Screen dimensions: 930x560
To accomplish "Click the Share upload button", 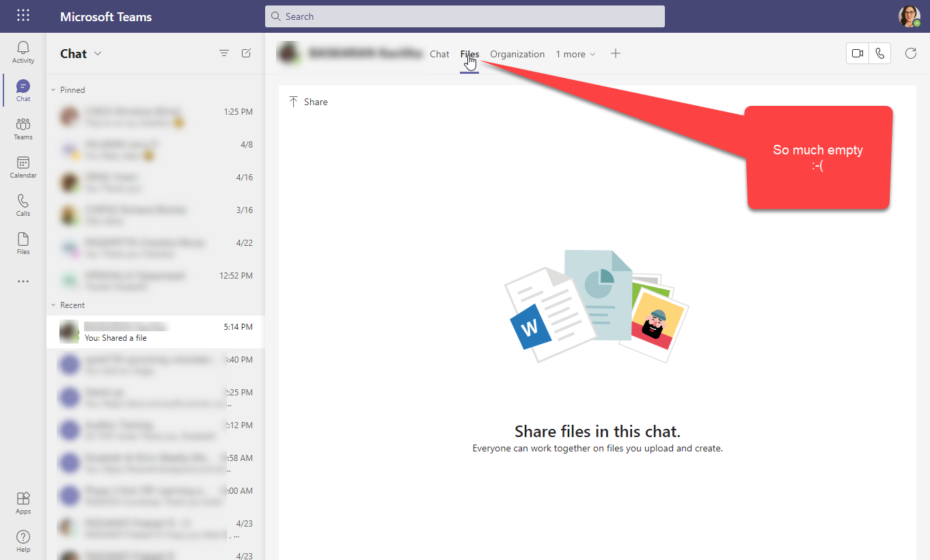I will 308,102.
